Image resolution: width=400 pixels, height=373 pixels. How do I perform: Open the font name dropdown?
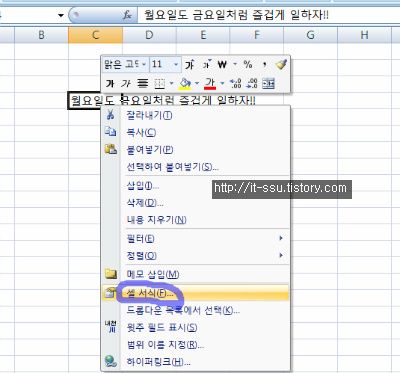[x=144, y=64]
